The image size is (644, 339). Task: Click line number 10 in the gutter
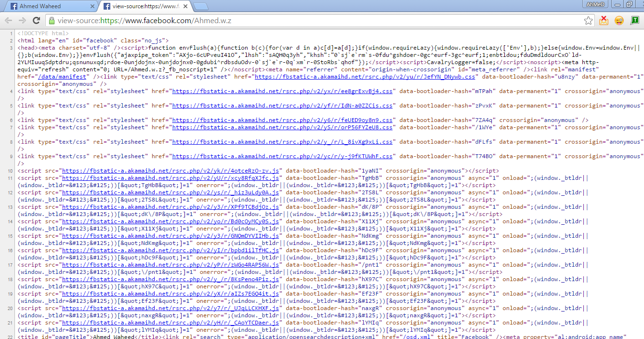[x=10, y=171]
